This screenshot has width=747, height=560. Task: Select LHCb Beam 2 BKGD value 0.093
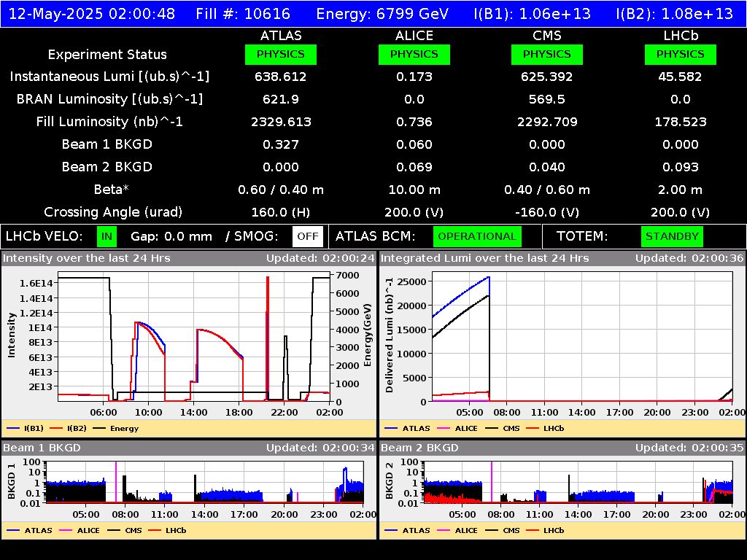[x=681, y=167]
